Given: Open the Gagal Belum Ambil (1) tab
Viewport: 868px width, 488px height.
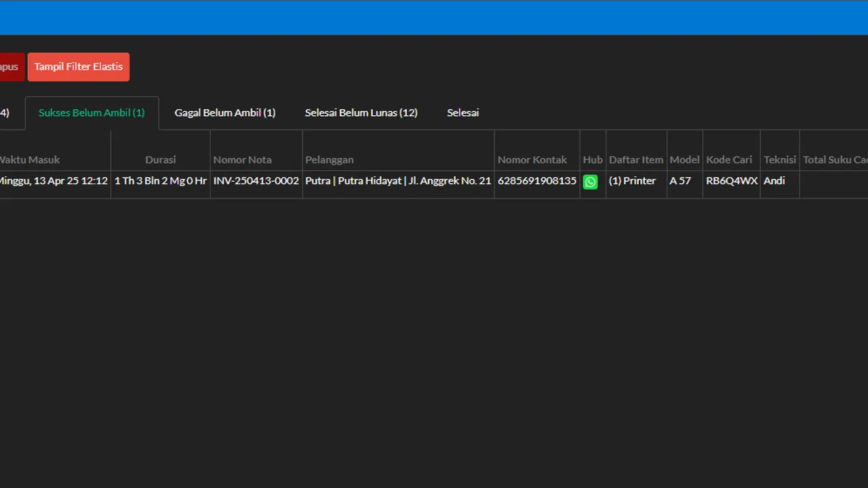Looking at the screenshot, I should click(x=225, y=113).
